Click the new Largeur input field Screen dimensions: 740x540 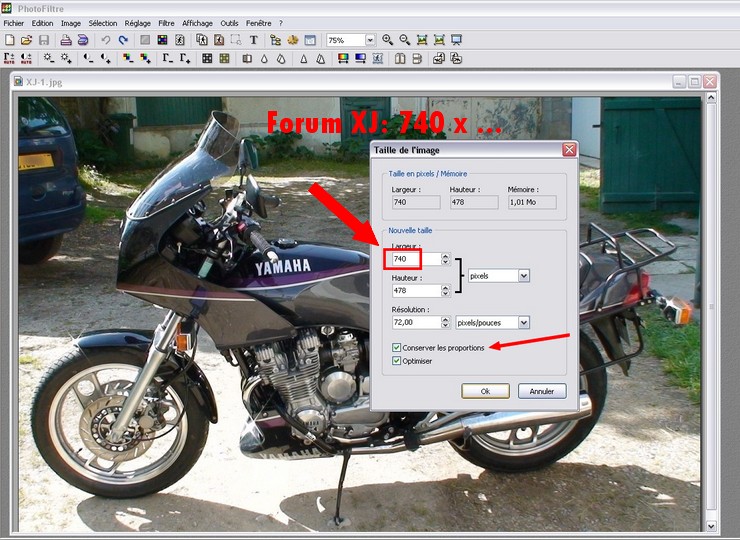click(x=417, y=259)
